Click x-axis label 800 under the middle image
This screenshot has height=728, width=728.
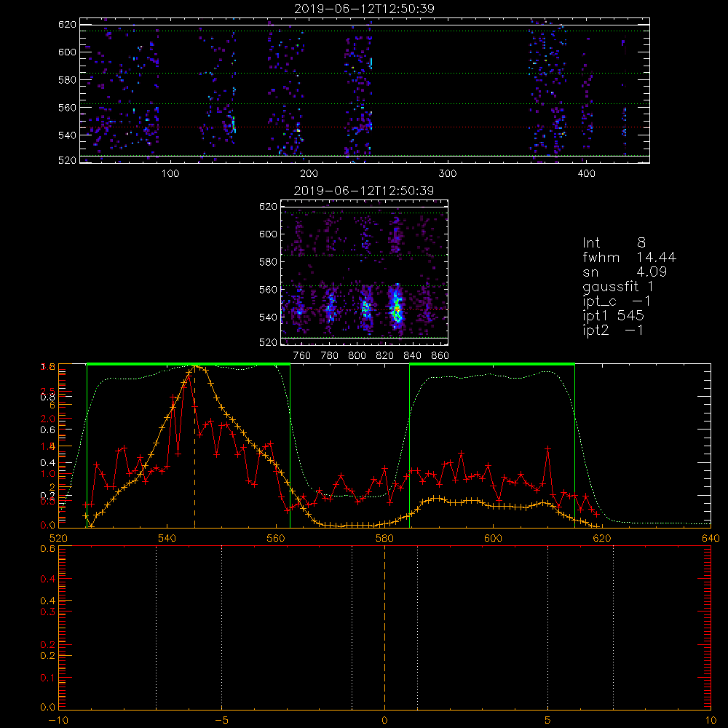[357, 356]
